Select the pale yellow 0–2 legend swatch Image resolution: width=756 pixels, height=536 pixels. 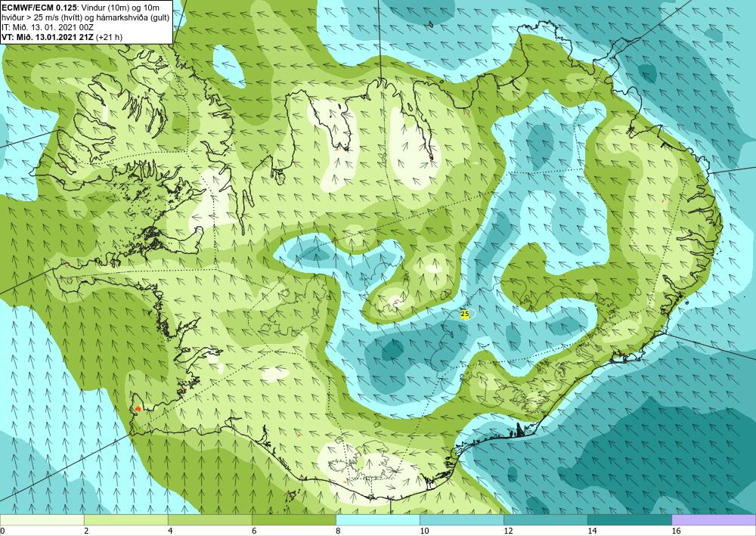(42, 520)
